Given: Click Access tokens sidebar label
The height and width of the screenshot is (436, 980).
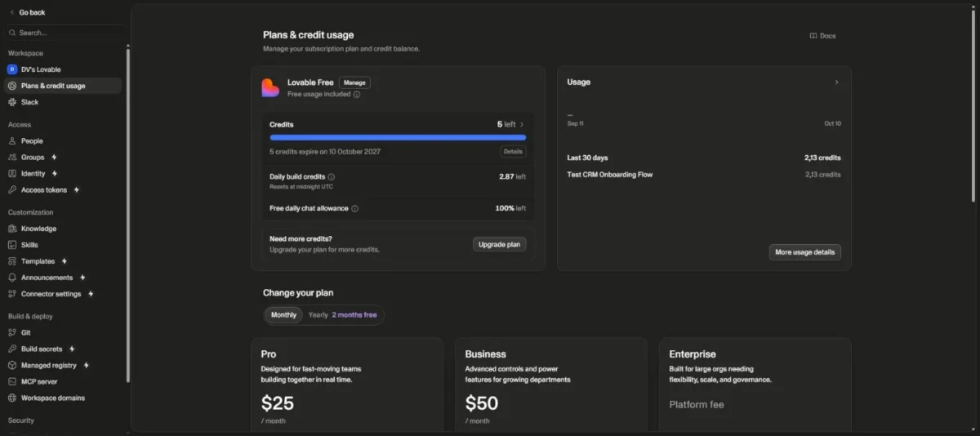Looking at the screenshot, I should [x=44, y=189].
